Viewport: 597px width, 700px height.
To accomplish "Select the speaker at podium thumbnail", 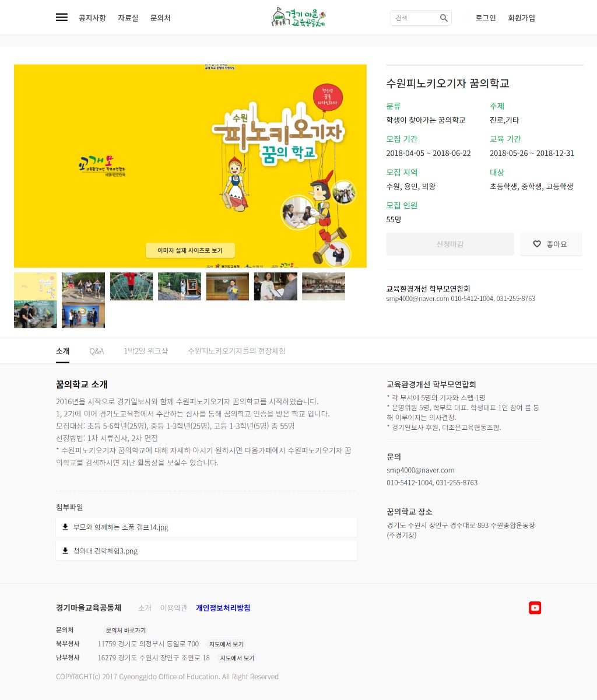I will click(x=227, y=286).
